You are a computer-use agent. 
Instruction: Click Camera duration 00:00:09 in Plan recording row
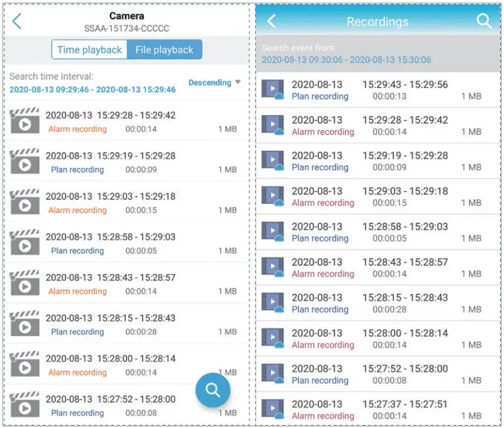point(141,170)
